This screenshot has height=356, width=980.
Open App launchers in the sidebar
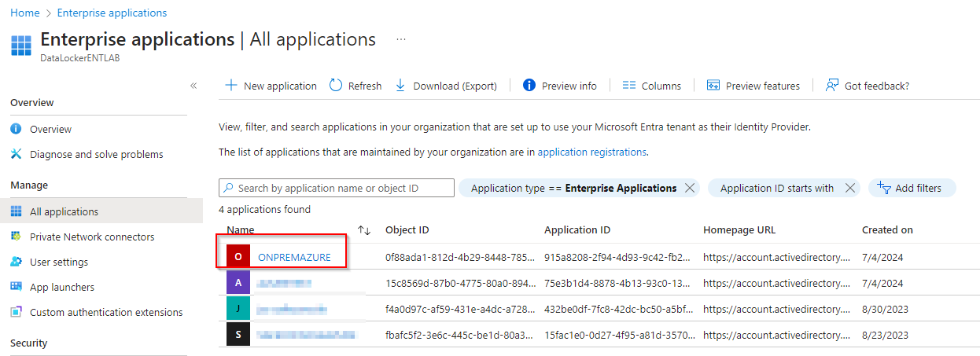click(x=62, y=287)
